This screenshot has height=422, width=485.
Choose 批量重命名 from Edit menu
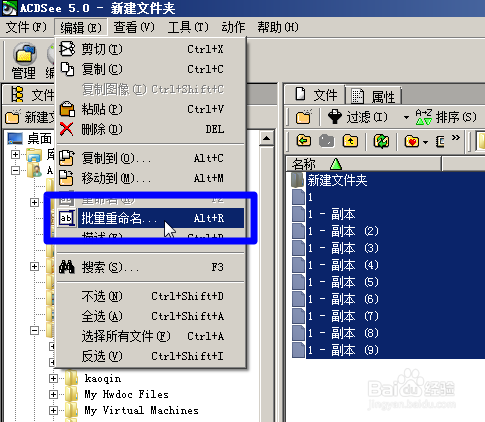151,218
